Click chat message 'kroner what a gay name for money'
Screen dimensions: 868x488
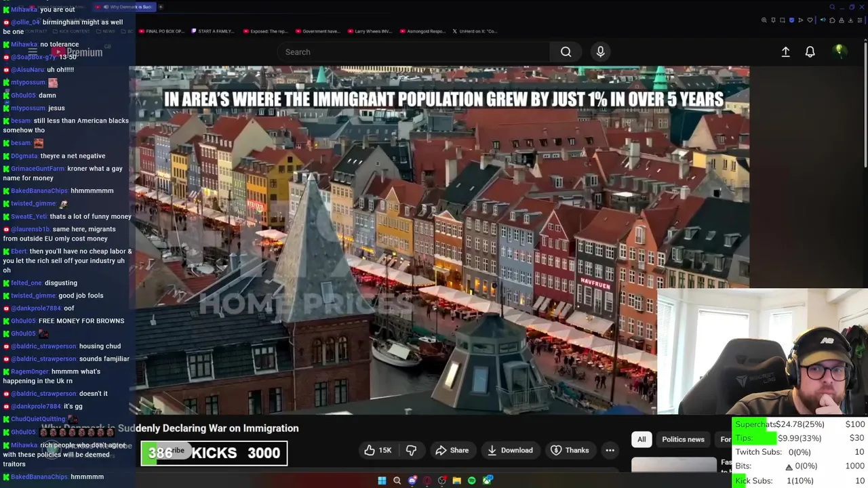click(62, 174)
